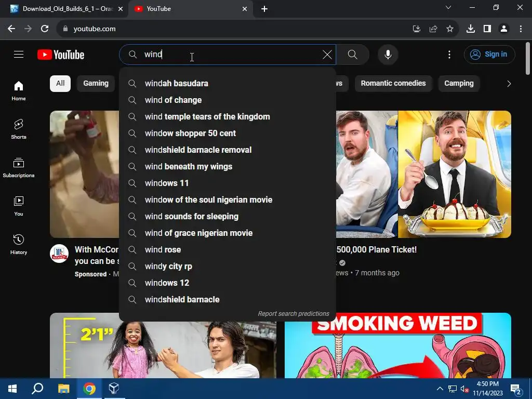The width and height of the screenshot is (532, 399).
Task: Choose suggestion 'window shopper 50 cent'
Action: point(228,134)
